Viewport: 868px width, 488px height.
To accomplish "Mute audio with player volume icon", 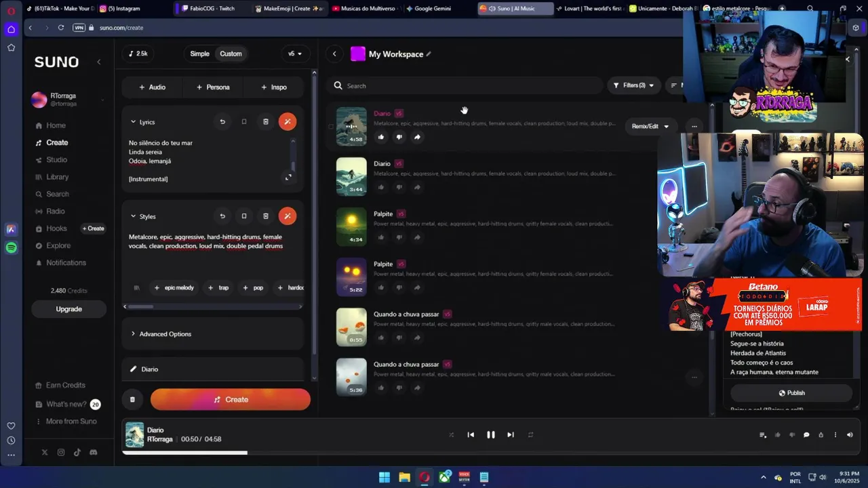I will [850, 435].
